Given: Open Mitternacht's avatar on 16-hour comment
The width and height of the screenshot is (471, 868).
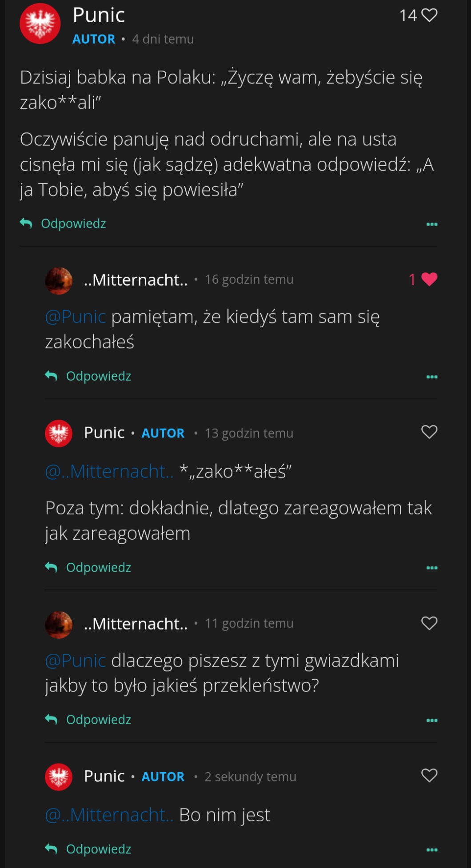Looking at the screenshot, I should [x=59, y=281].
